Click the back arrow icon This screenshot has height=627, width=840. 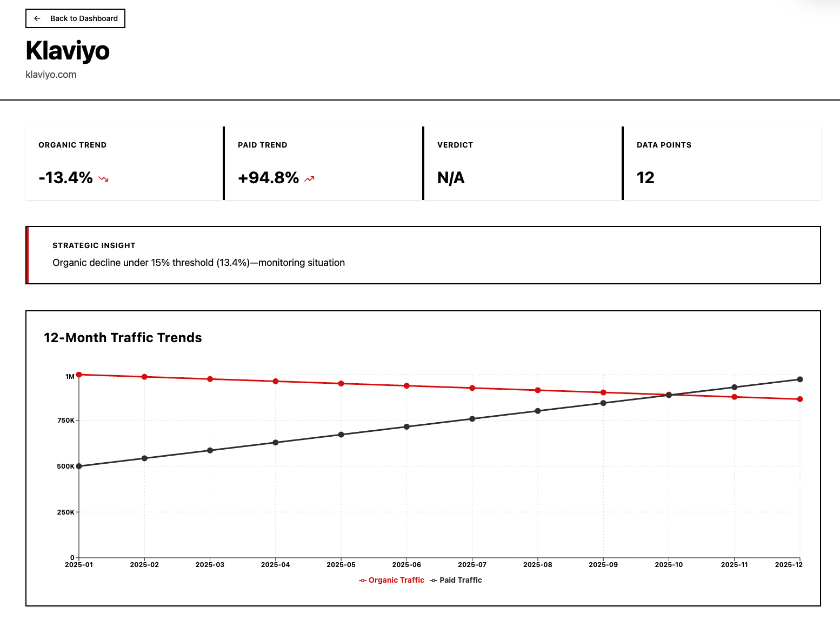(x=37, y=18)
